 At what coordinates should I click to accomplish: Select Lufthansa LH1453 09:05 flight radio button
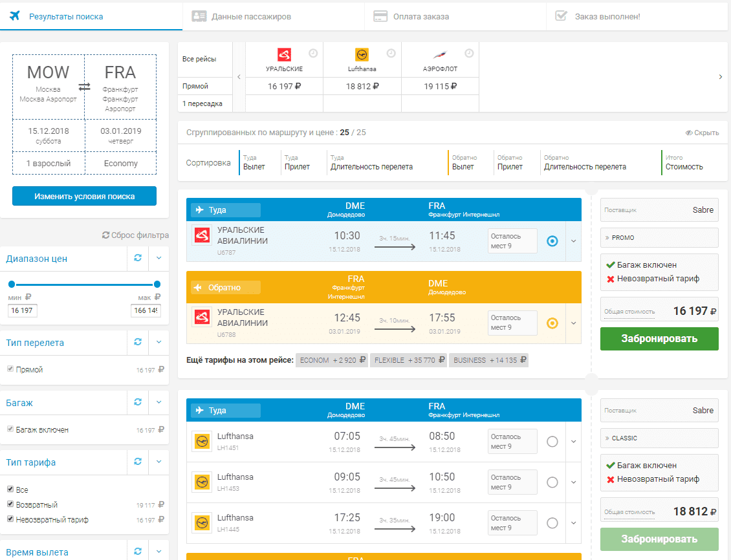(x=552, y=482)
